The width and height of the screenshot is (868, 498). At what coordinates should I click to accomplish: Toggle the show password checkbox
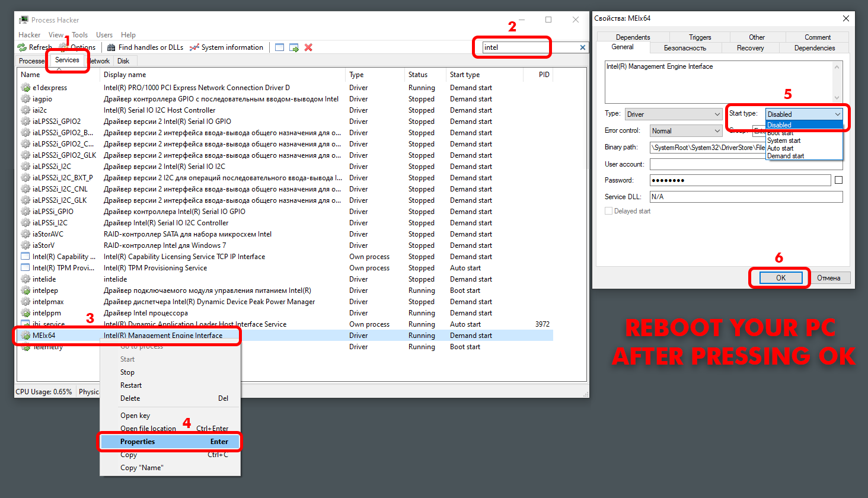838,180
